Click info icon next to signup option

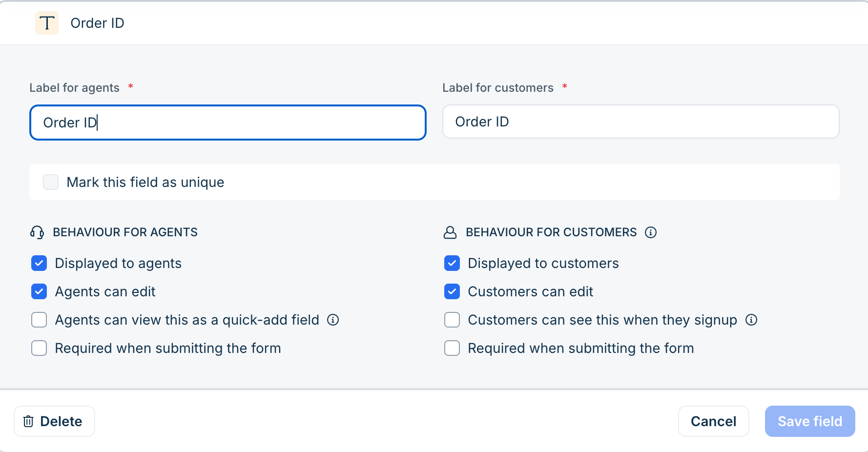pyautogui.click(x=751, y=320)
